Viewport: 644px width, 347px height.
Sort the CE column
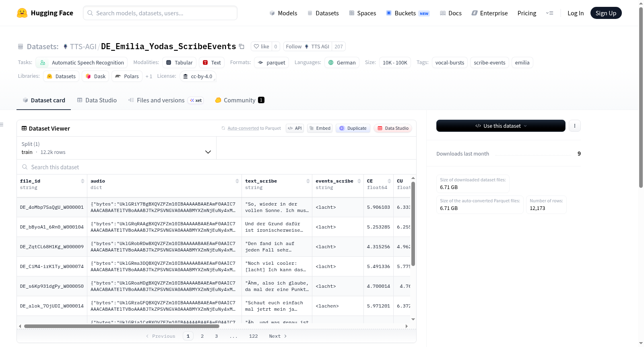click(x=389, y=181)
